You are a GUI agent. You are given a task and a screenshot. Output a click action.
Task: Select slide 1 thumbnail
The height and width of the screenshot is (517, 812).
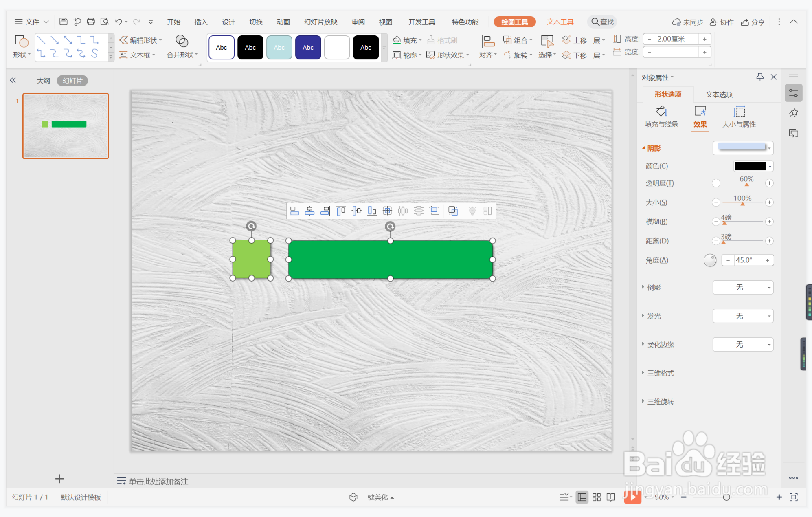click(x=66, y=126)
